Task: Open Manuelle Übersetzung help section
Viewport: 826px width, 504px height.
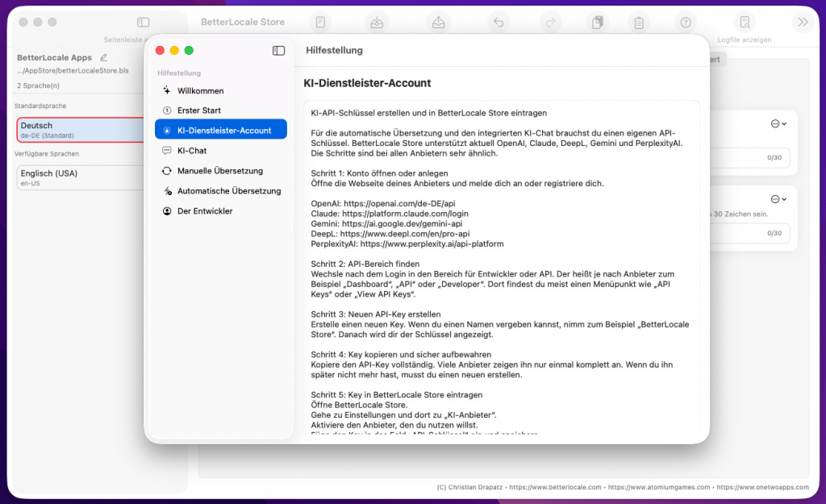Action: pos(219,171)
